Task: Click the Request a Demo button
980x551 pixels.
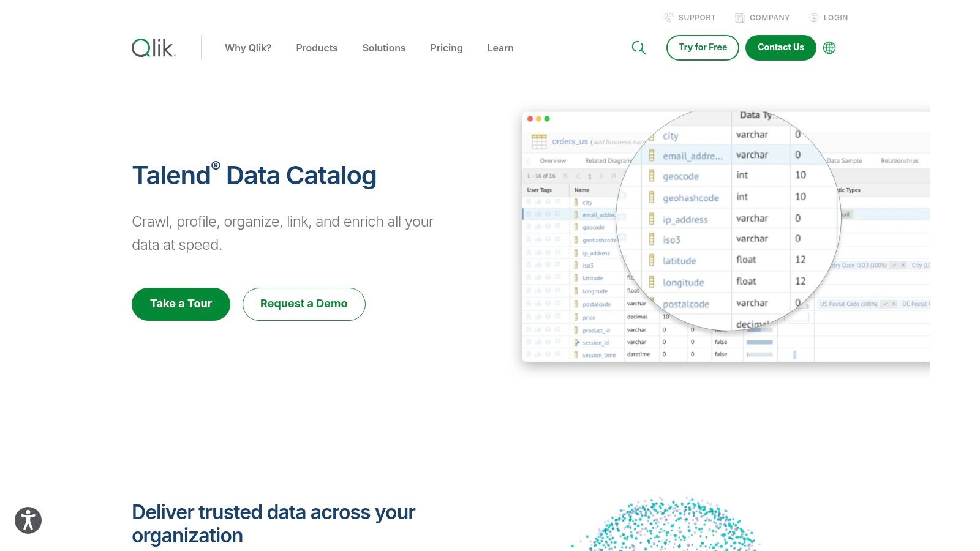Action: pyautogui.click(x=304, y=304)
